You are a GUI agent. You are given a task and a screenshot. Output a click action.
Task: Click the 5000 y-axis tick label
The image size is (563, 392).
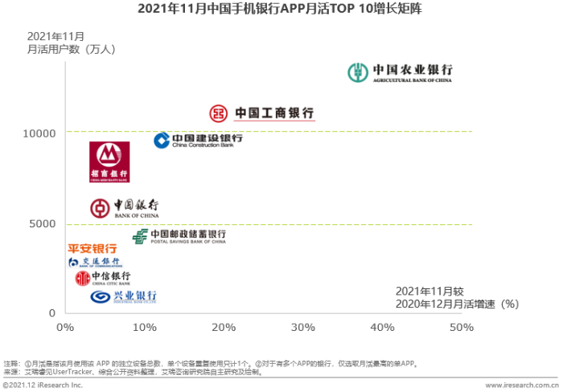(43, 224)
